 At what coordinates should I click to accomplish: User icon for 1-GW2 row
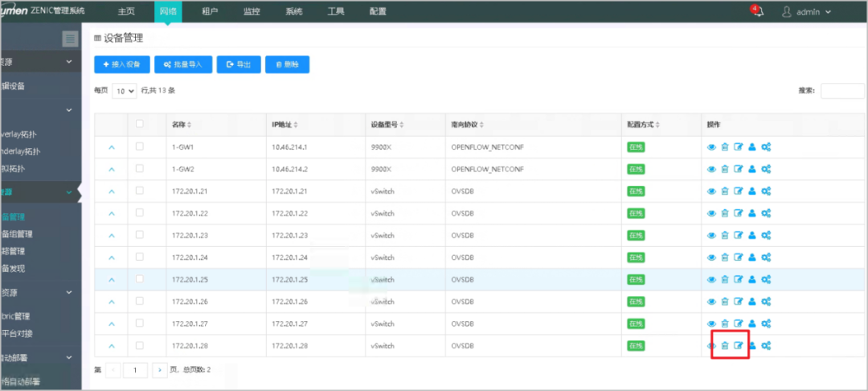click(x=751, y=169)
